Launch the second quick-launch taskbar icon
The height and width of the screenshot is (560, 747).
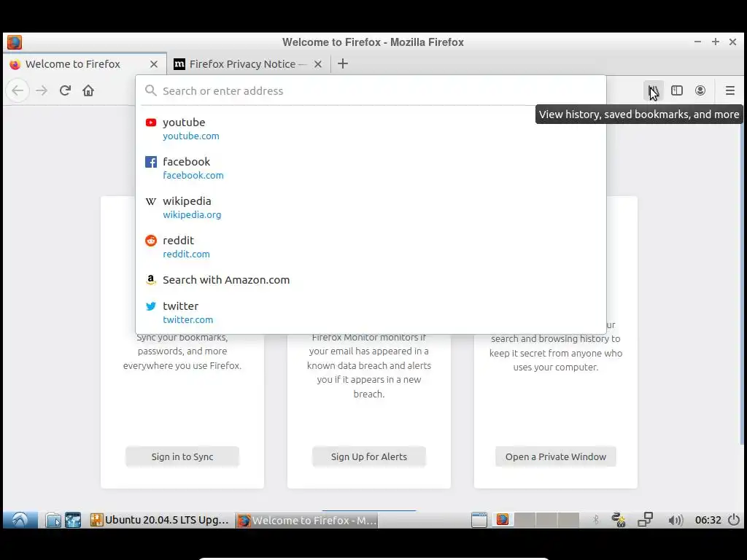coord(73,520)
